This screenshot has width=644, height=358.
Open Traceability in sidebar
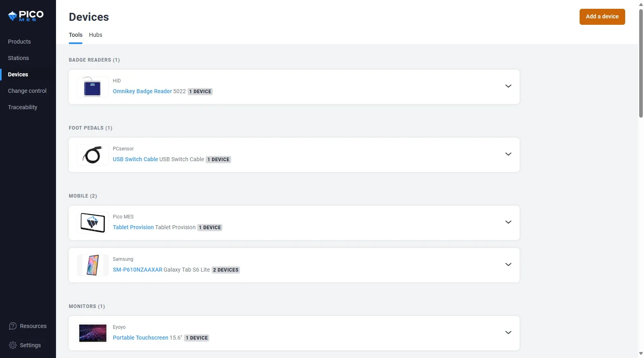[x=22, y=107]
